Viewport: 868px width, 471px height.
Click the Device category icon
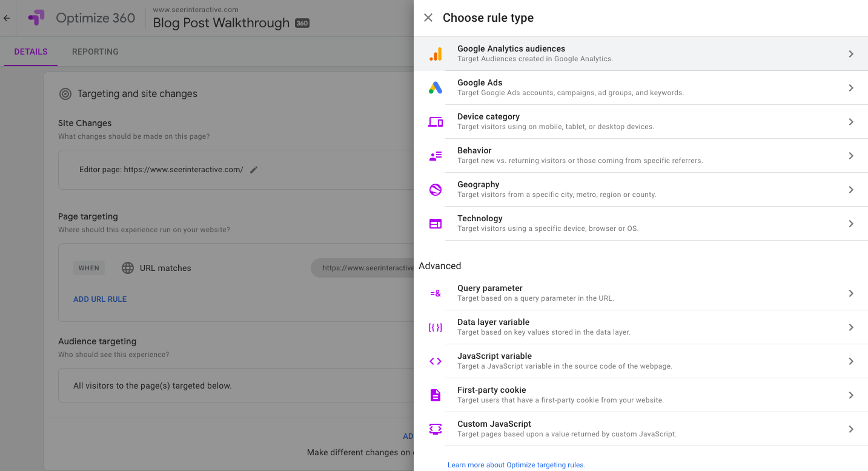pos(436,122)
